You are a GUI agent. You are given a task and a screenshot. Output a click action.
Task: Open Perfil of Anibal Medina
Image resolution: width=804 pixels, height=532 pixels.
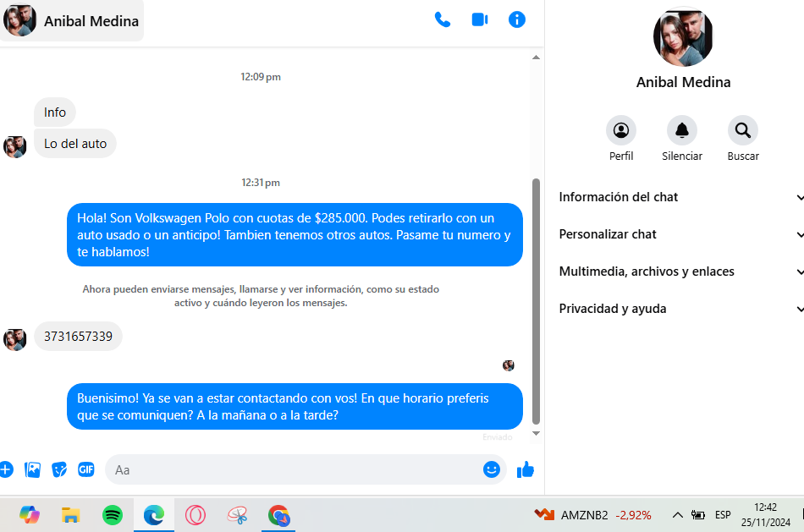[621, 131]
